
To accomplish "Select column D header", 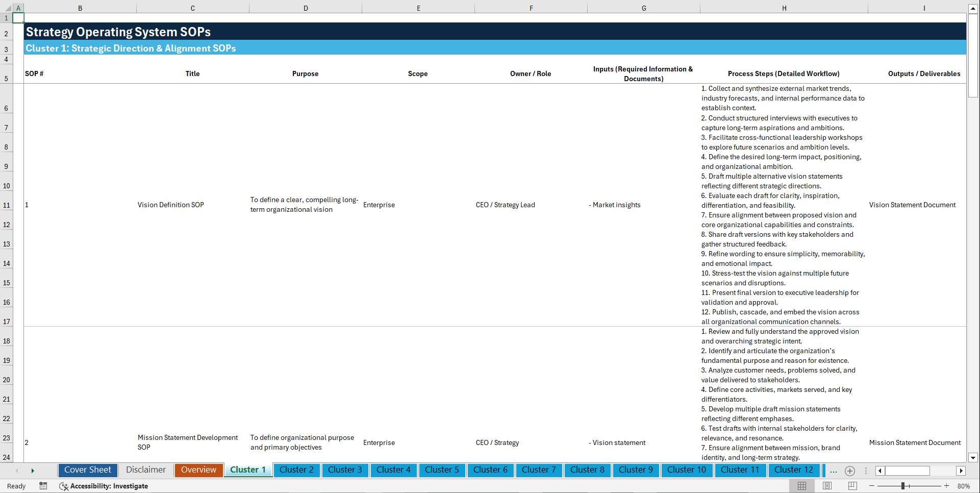I will (x=306, y=8).
